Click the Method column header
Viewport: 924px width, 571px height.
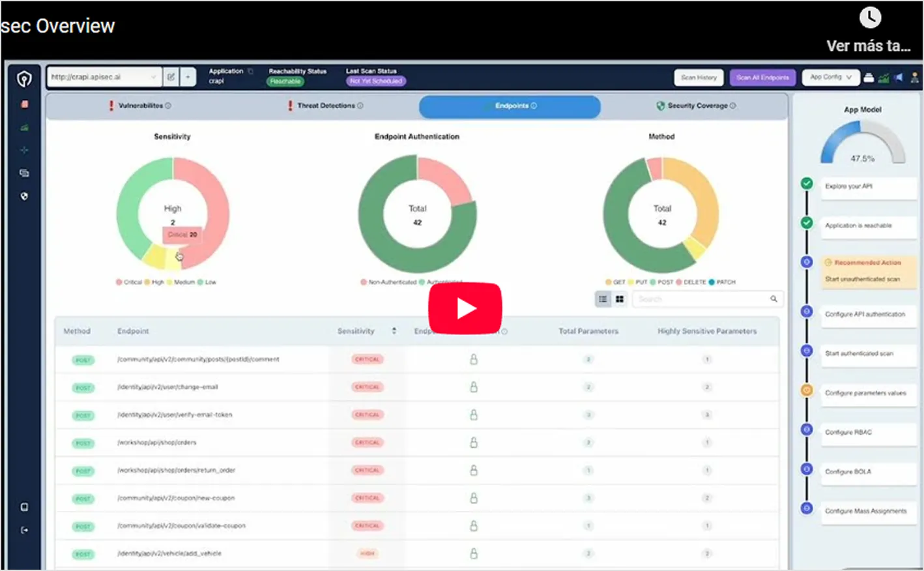pyautogui.click(x=77, y=331)
